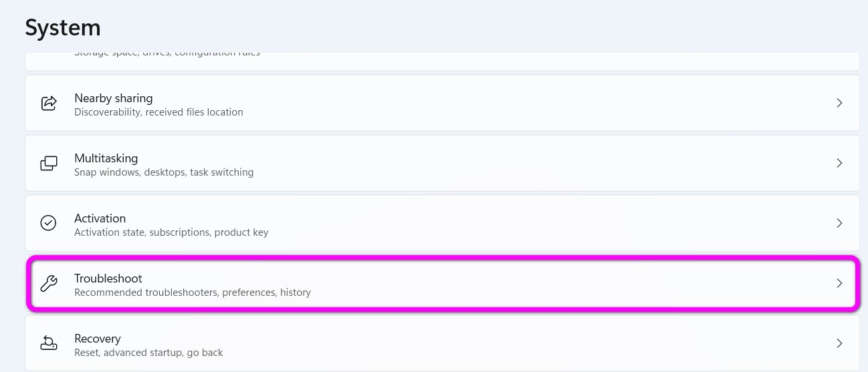Image resolution: width=868 pixels, height=372 pixels.
Task: Click the Recovery row's right chevron
Action: click(x=839, y=343)
